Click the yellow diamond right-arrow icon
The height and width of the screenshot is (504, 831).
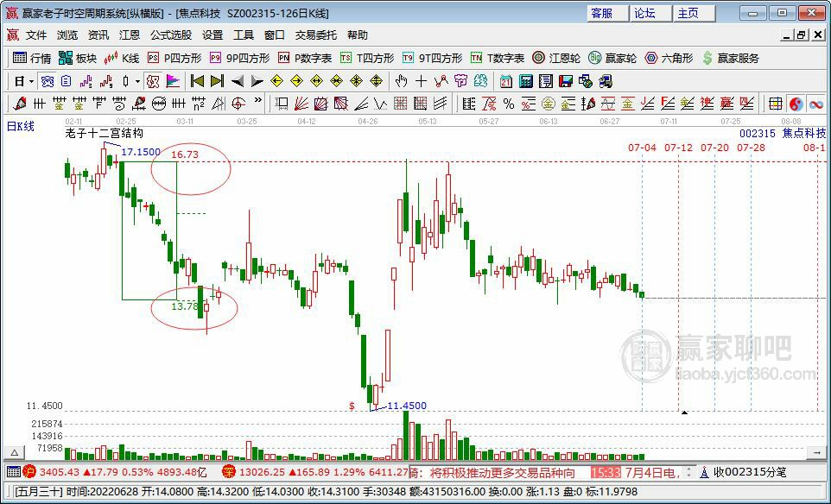(x=297, y=81)
